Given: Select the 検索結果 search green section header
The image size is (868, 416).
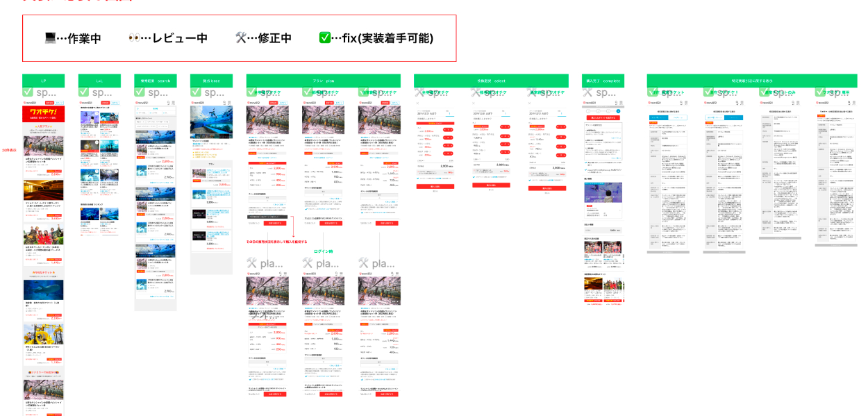Looking at the screenshot, I should pyautogui.click(x=155, y=81).
